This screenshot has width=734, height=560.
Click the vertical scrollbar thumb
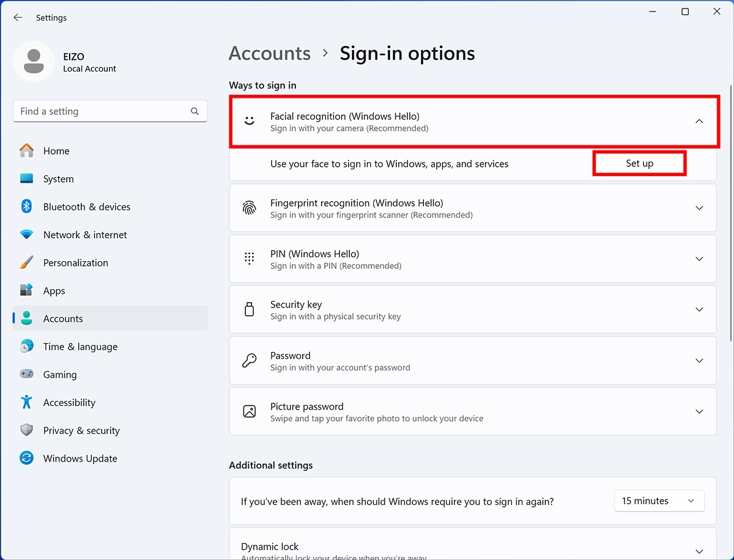click(730, 214)
